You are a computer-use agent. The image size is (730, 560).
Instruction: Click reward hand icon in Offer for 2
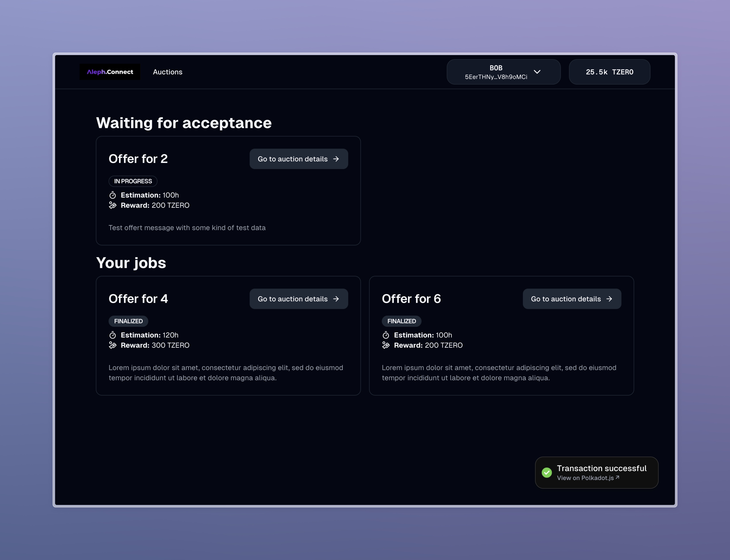[113, 205]
